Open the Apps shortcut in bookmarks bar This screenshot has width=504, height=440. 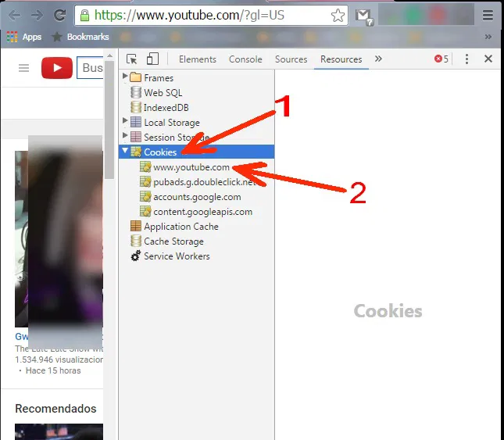pyautogui.click(x=24, y=37)
